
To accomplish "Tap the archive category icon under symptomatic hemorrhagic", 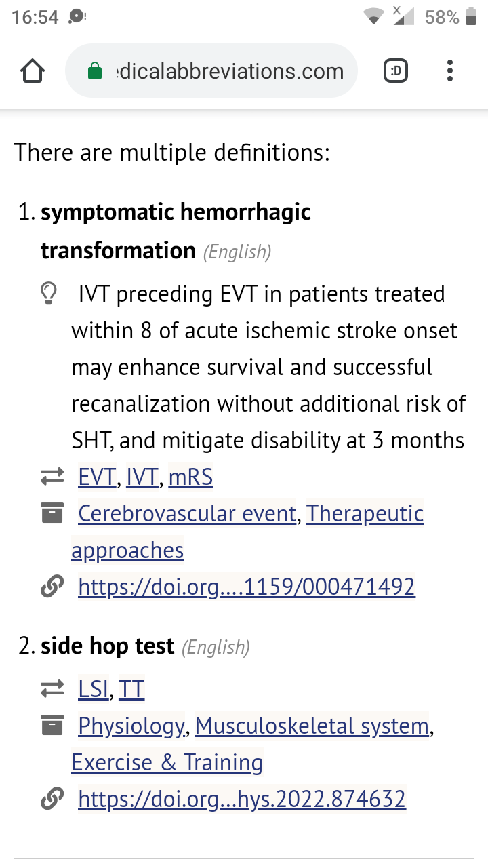I will [52, 513].
